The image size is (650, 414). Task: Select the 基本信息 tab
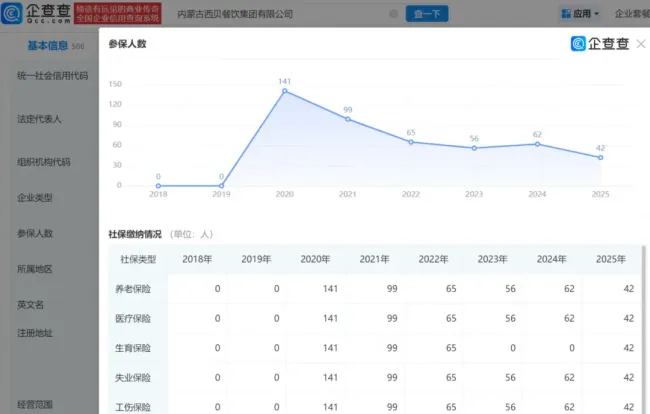pos(47,45)
